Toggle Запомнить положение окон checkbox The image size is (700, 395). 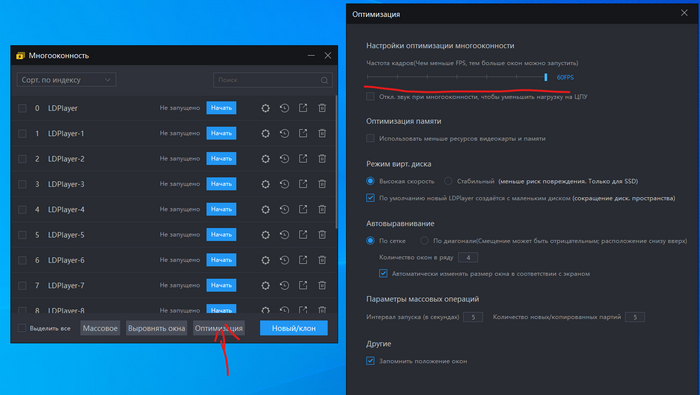[370, 361]
